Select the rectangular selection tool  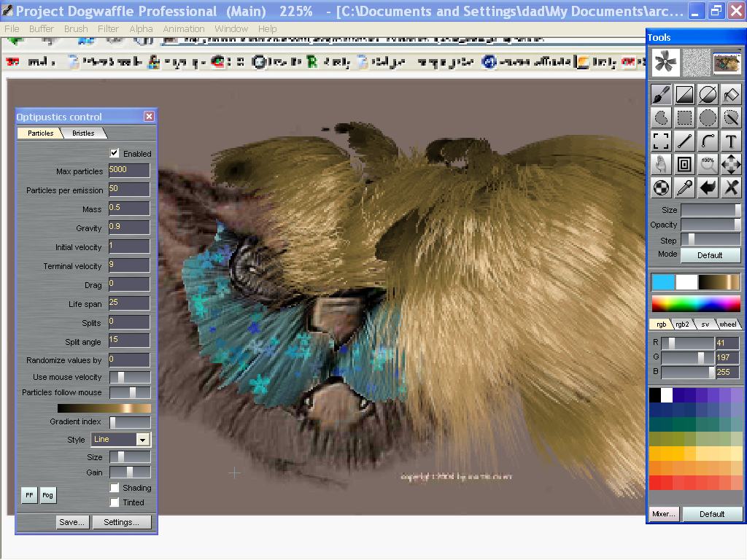684,118
